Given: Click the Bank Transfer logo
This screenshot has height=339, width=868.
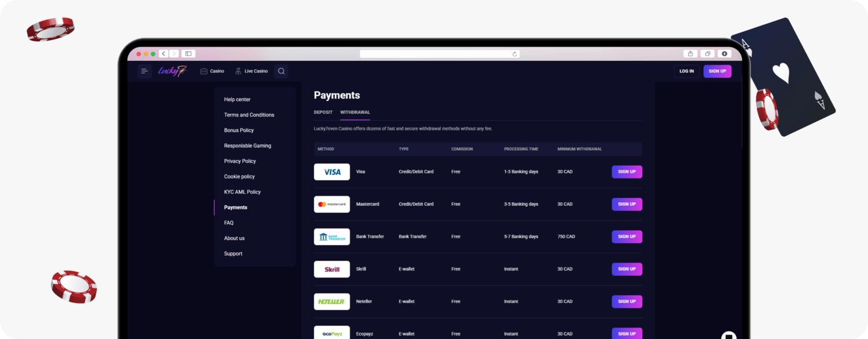Looking at the screenshot, I should tap(332, 237).
